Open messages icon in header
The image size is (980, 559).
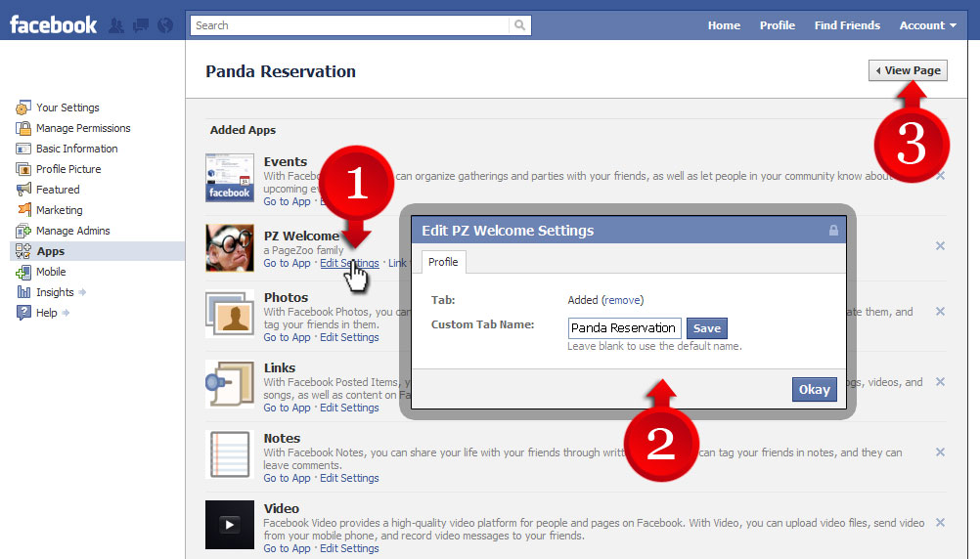click(x=141, y=25)
